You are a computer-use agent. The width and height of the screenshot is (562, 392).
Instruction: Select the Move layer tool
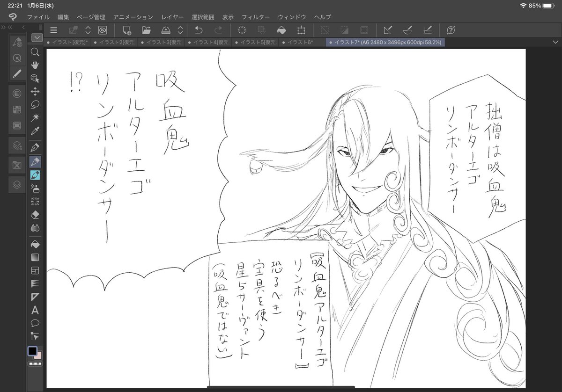[x=35, y=91]
